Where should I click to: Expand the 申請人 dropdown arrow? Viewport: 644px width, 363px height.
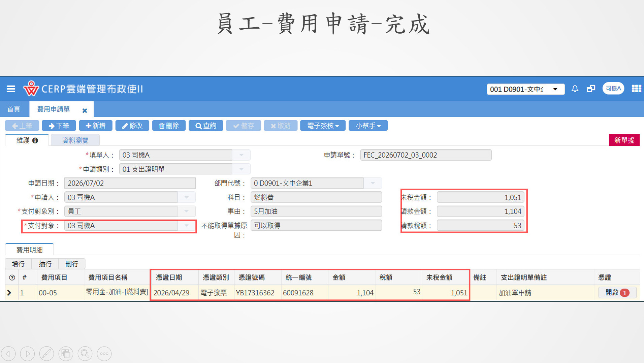pyautogui.click(x=187, y=197)
